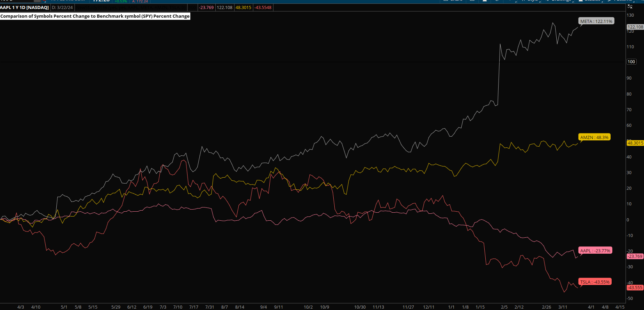The width and height of the screenshot is (644, 310).
Task: Click the 110 label on the price axis
Action: pos(630,47)
